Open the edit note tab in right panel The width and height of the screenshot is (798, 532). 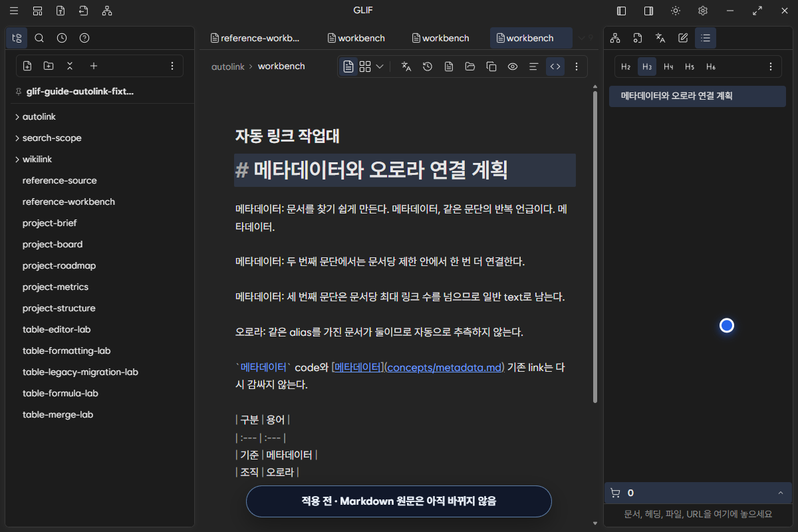[x=683, y=38]
